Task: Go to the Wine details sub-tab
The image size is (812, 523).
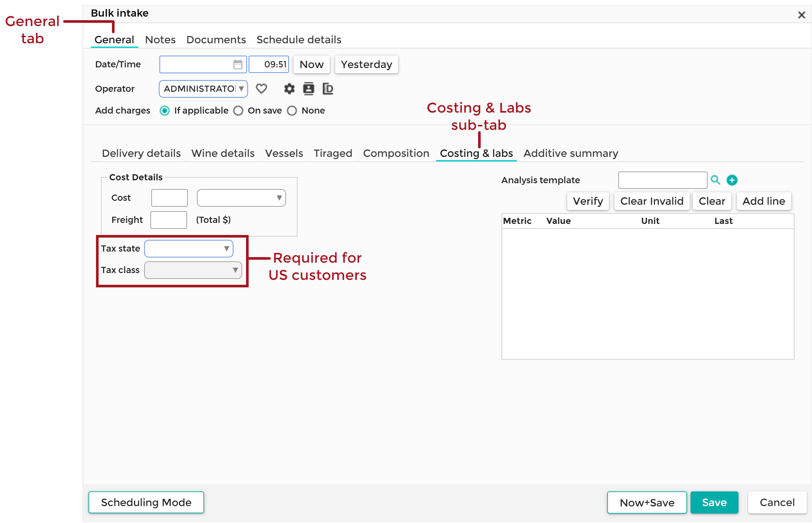Action: click(x=223, y=153)
